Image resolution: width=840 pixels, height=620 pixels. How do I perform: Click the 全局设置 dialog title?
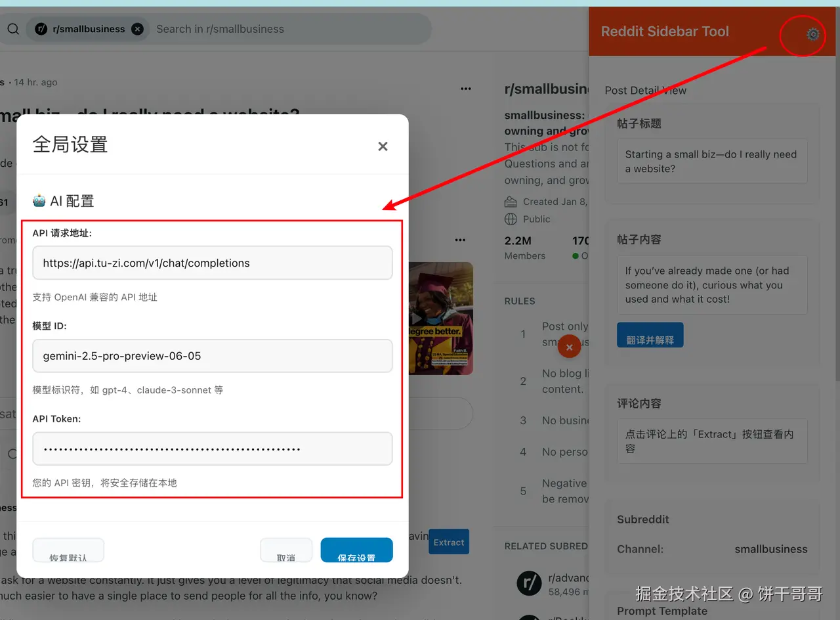pos(70,144)
